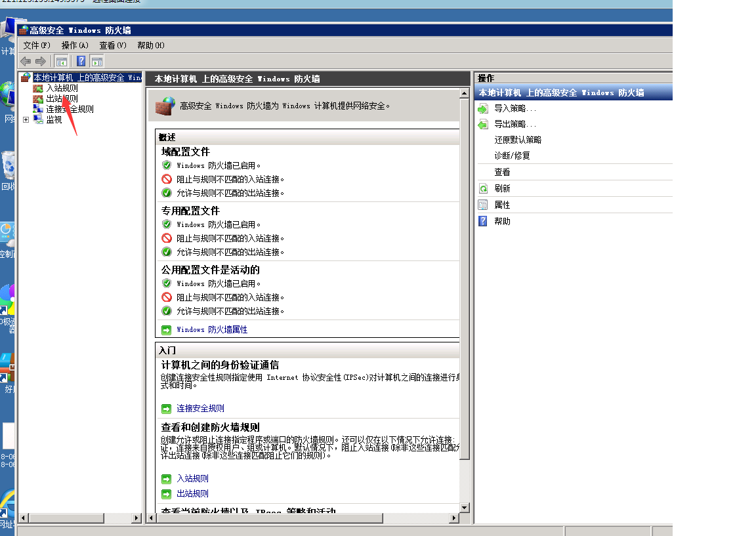Click the export policy green arrow icon

tap(483, 125)
